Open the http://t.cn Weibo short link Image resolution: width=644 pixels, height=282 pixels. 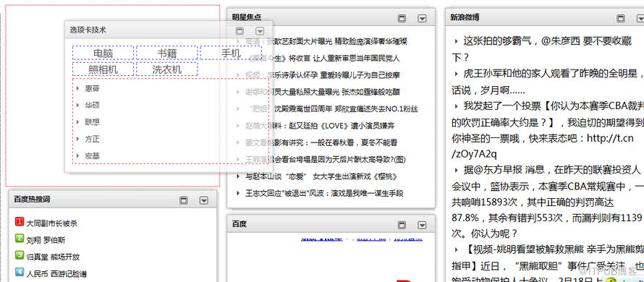pos(610,137)
